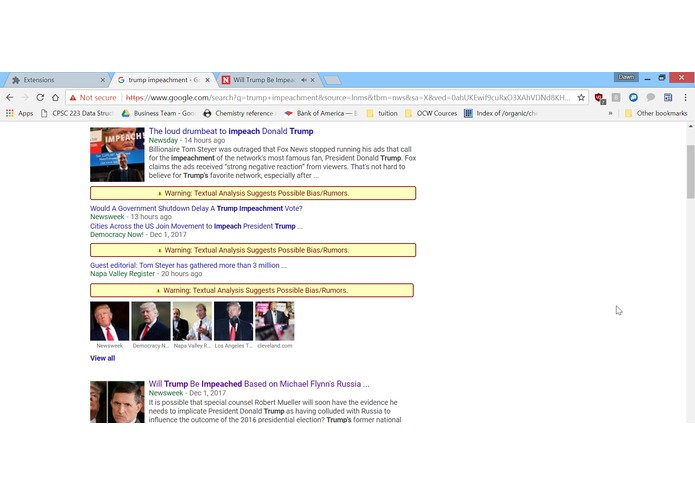Open the Chemistry reference bookmark

pyautogui.click(x=239, y=113)
